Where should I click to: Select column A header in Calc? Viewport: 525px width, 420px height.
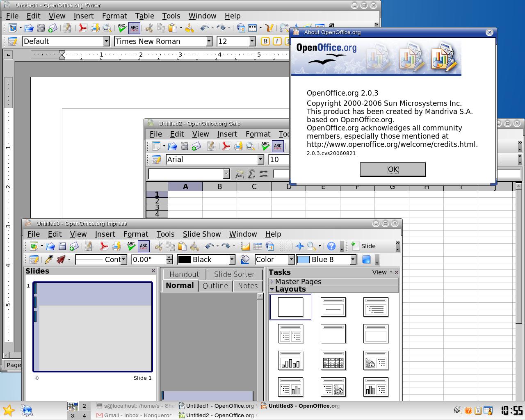[x=185, y=187]
